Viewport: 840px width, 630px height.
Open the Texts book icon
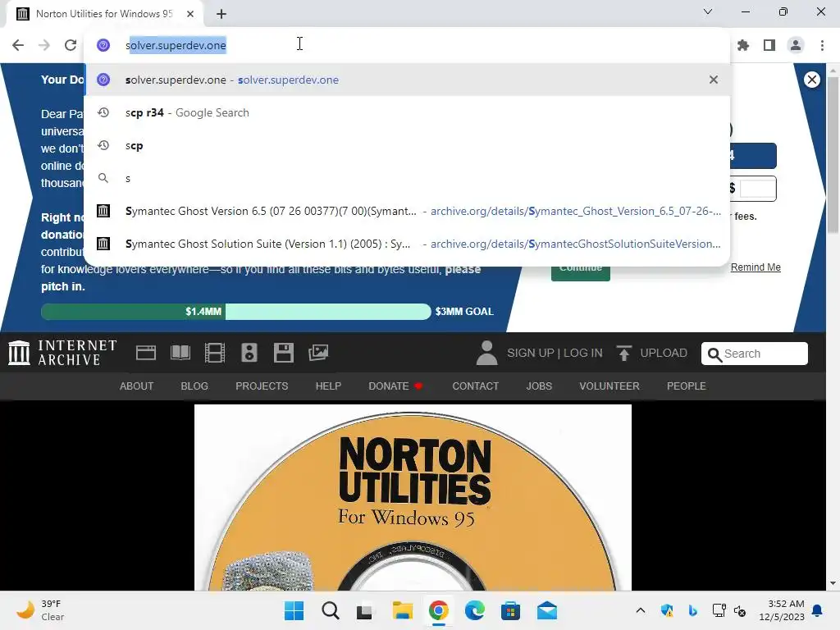(180, 353)
